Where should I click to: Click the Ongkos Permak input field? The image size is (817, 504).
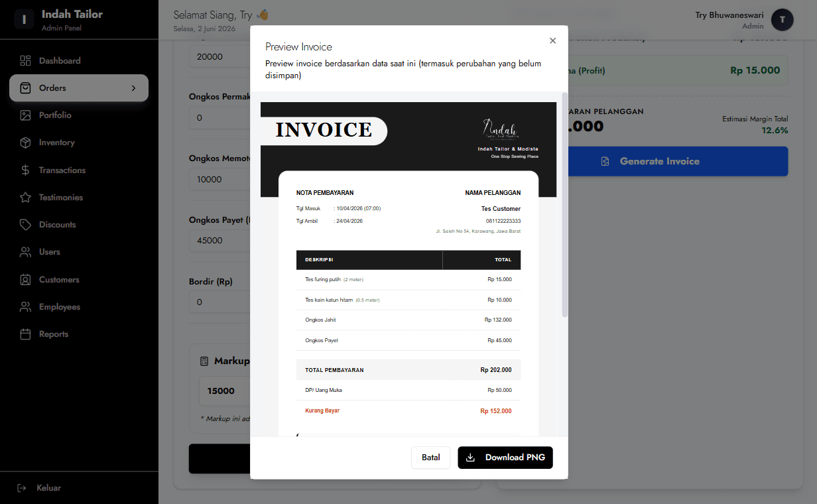point(220,118)
